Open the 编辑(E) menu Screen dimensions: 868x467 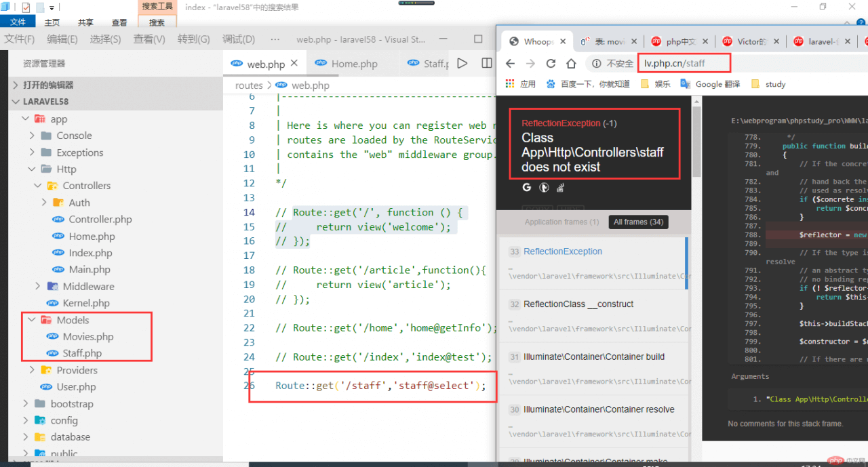coord(62,39)
